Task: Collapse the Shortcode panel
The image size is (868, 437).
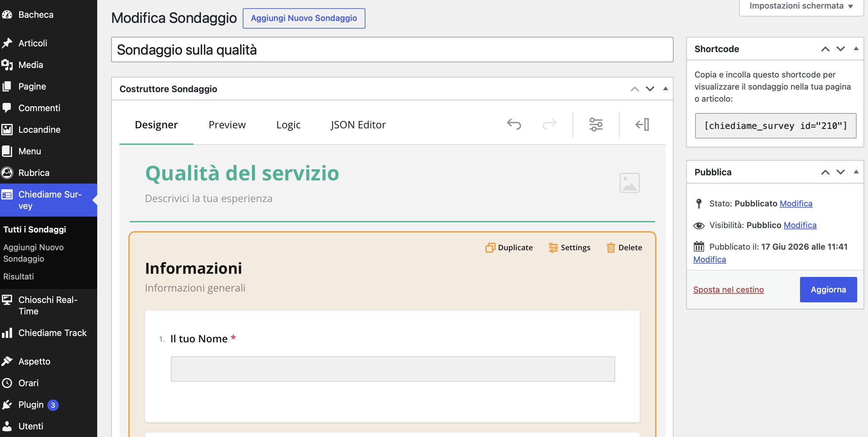Action: pyautogui.click(x=856, y=49)
